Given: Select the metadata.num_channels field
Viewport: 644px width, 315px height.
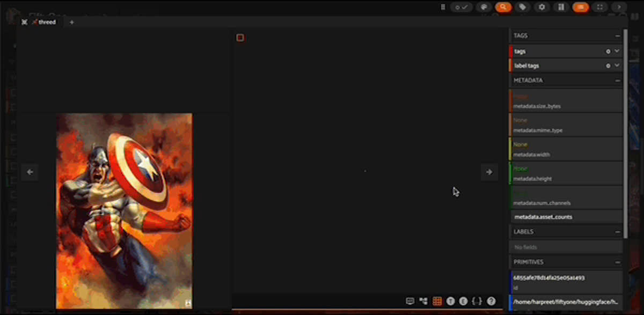Looking at the screenshot, I should (566, 197).
